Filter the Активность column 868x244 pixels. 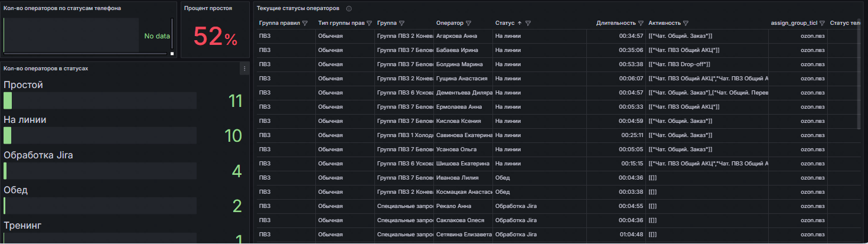point(686,24)
